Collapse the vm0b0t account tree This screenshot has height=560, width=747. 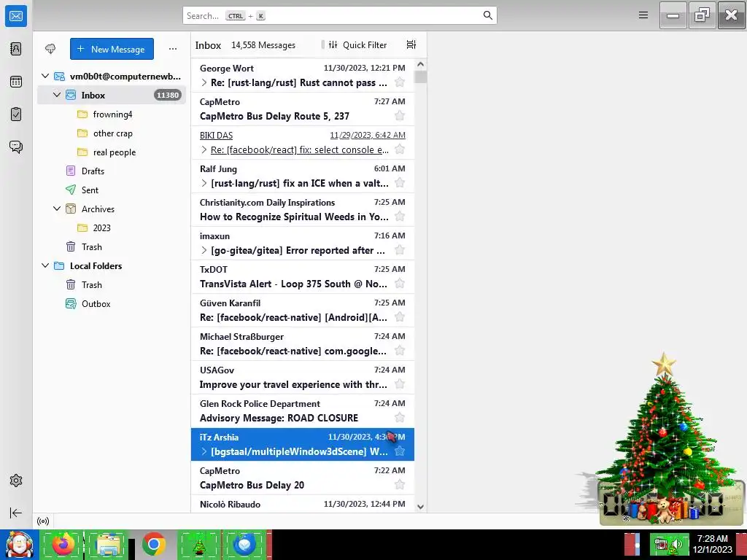[x=45, y=76]
